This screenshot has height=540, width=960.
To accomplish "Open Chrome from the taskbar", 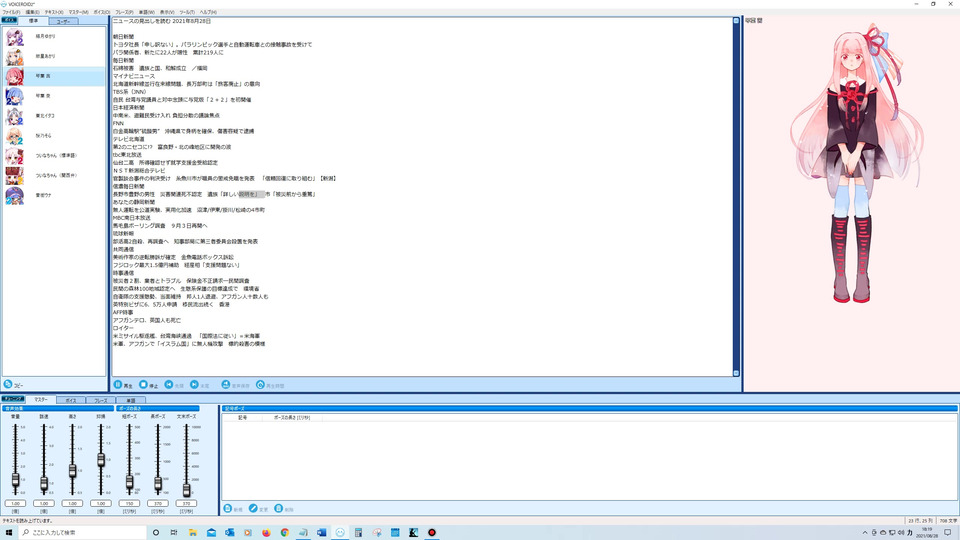I will 285,533.
